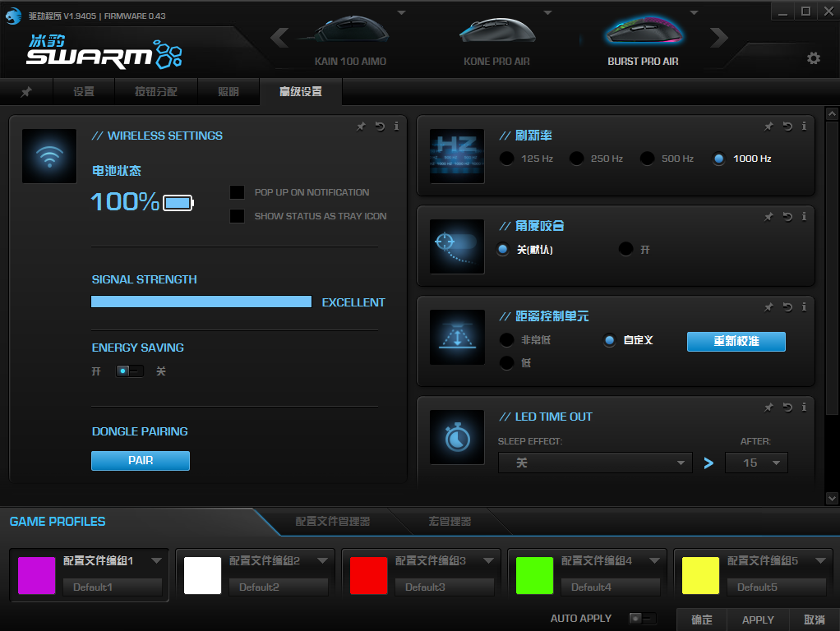Toggle the Auto Apply switch
Screen dimensions: 840x631
[642, 618]
